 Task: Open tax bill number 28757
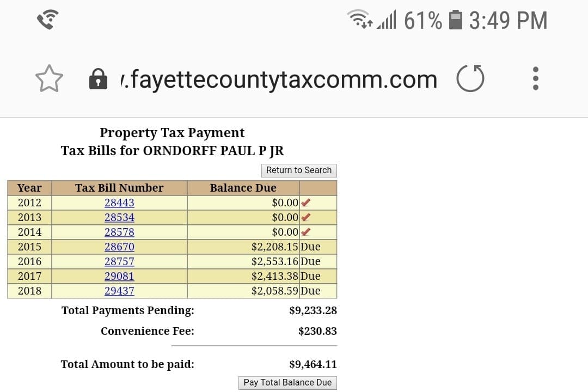(x=119, y=261)
